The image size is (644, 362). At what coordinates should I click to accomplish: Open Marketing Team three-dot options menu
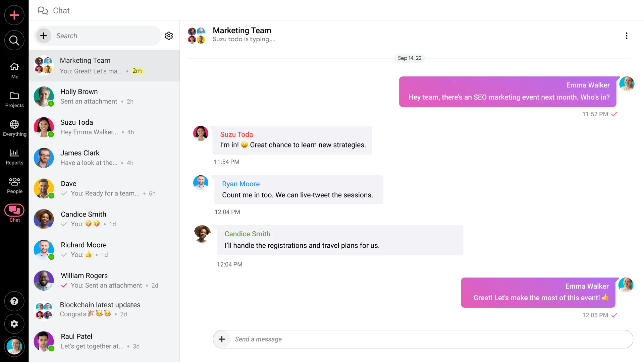pyautogui.click(x=626, y=36)
